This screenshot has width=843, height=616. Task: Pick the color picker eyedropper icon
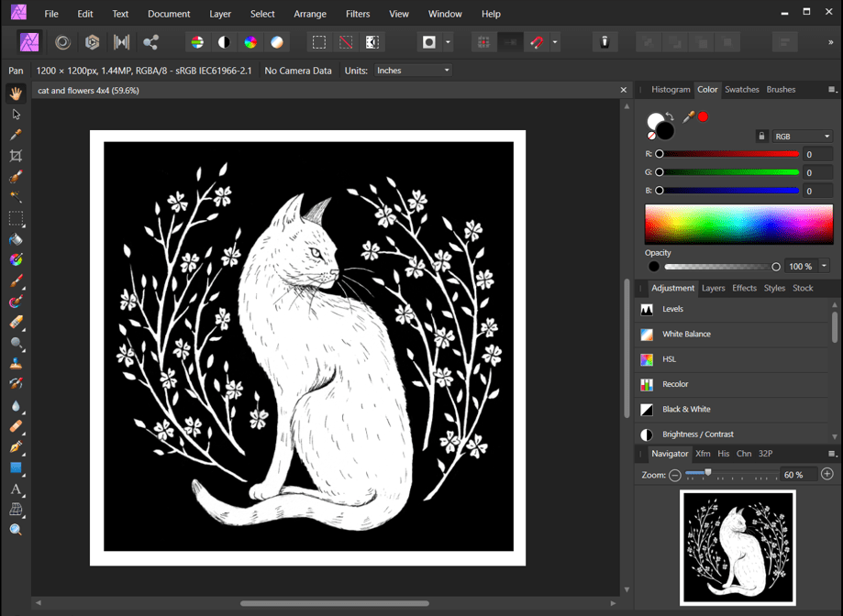(688, 116)
